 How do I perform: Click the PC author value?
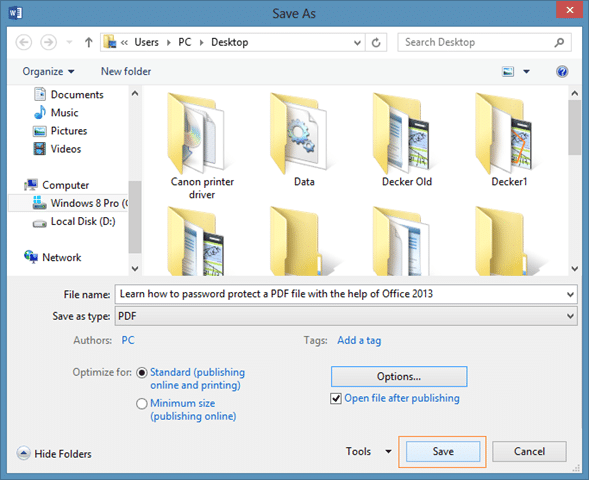128,340
